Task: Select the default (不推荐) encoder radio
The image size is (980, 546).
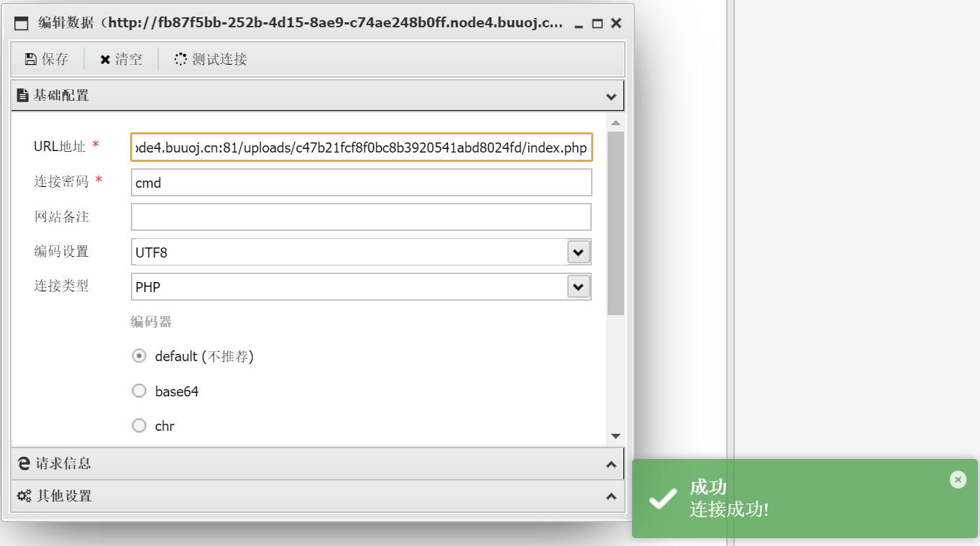Action: pyautogui.click(x=139, y=356)
